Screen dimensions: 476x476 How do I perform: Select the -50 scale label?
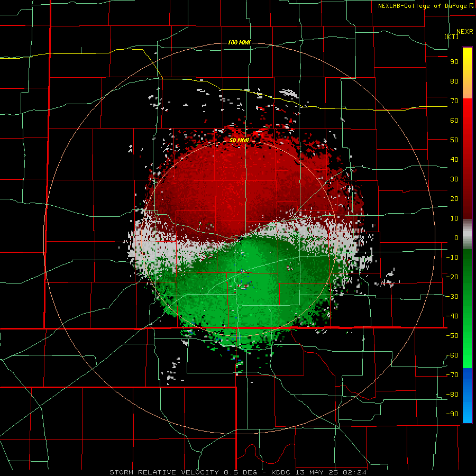point(452,336)
